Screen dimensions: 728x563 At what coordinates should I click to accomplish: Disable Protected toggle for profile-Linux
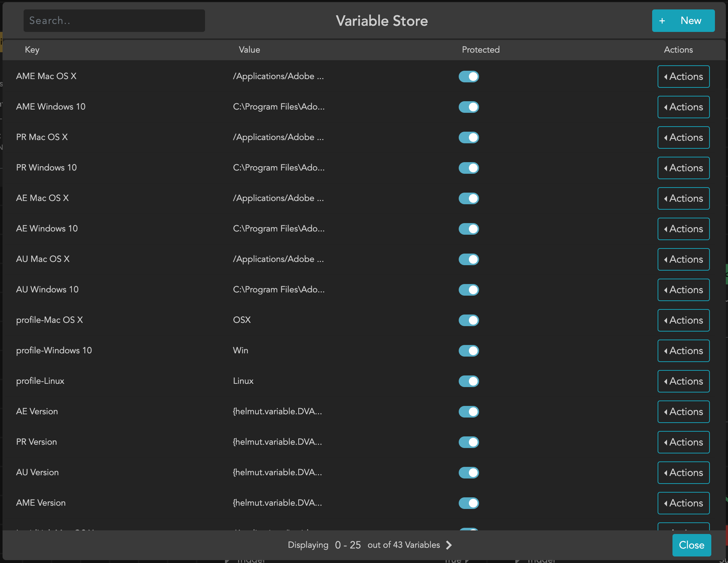469,381
